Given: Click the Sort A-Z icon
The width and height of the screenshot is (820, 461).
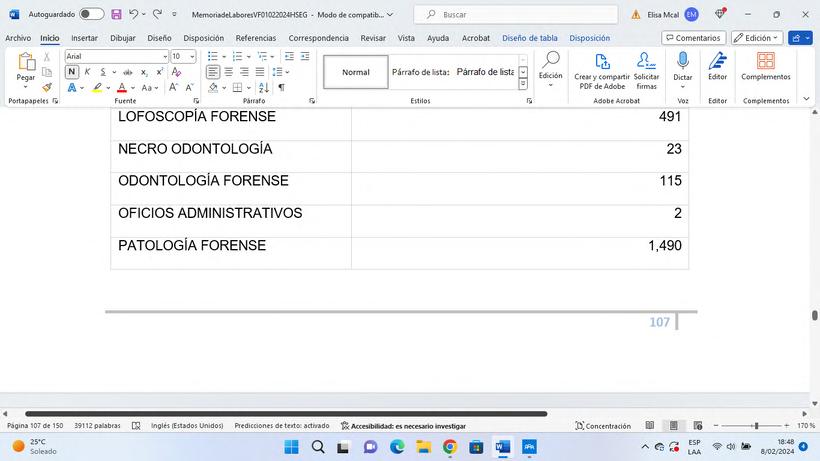Looking at the screenshot, I should tap(264, 87).
